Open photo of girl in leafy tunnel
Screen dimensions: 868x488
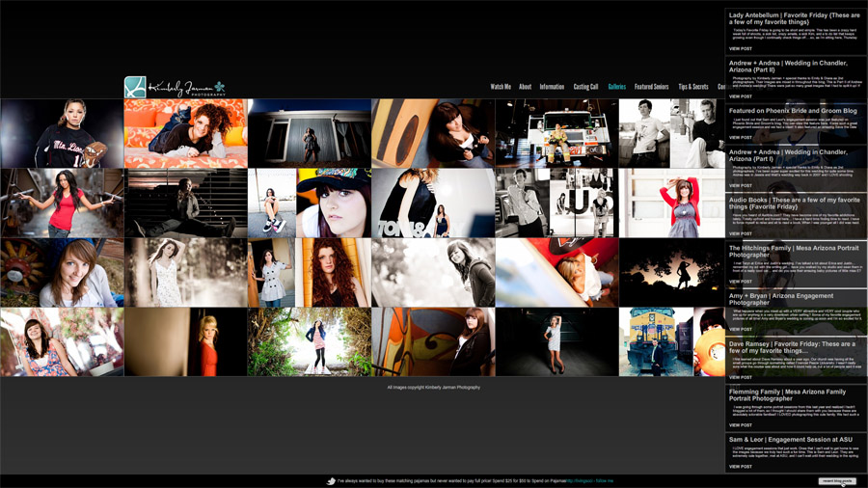[310, 342]
